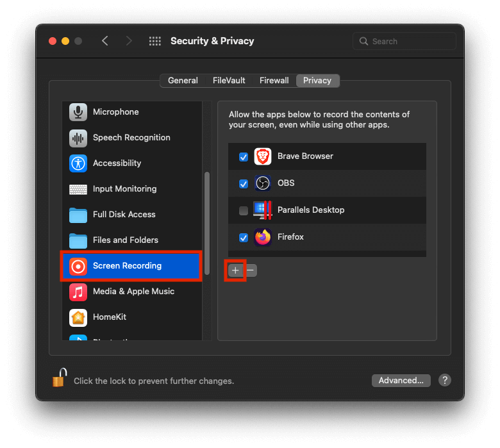Toggle Firefox screen recording checkbox
Screen dimensions: 500x448
[244, 238]
